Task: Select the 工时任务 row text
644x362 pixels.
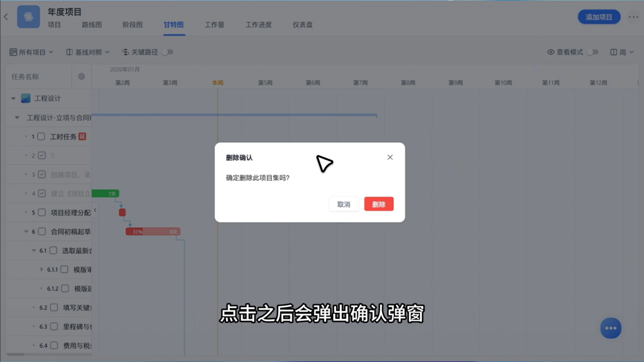Action: pos(63,136)
